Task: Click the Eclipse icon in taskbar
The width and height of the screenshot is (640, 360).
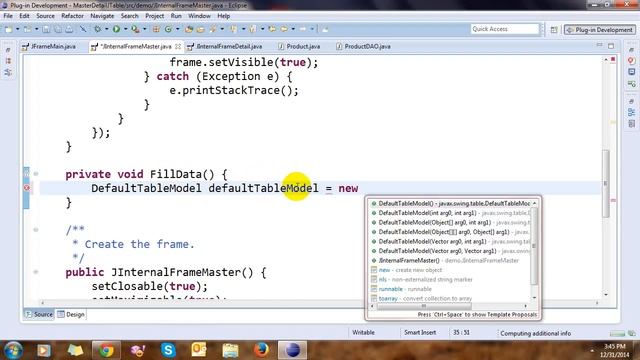Action: point(292,350)
